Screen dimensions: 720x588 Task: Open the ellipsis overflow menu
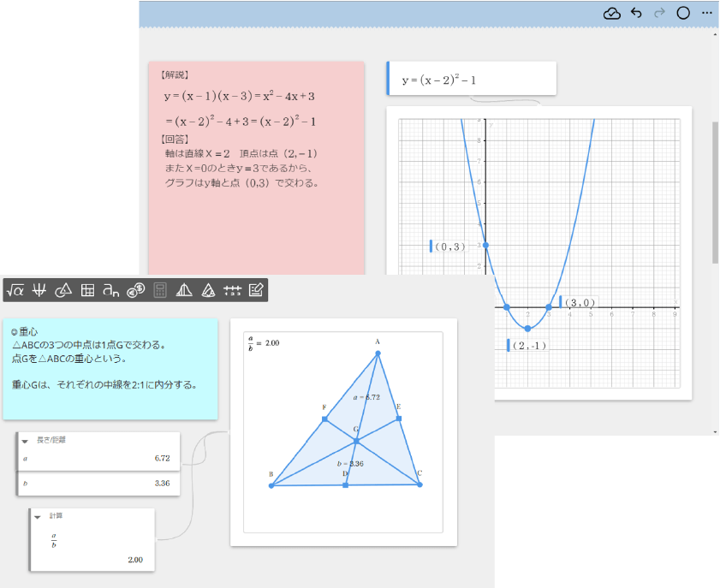pyautogui.click(x=706, y=13)
